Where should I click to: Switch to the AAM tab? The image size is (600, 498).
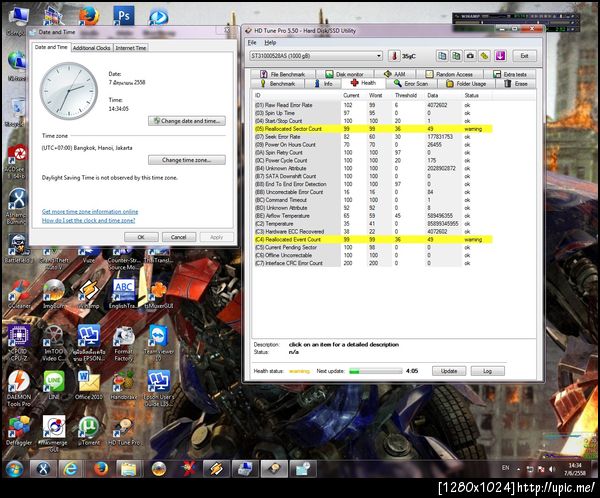click(395, 74)
